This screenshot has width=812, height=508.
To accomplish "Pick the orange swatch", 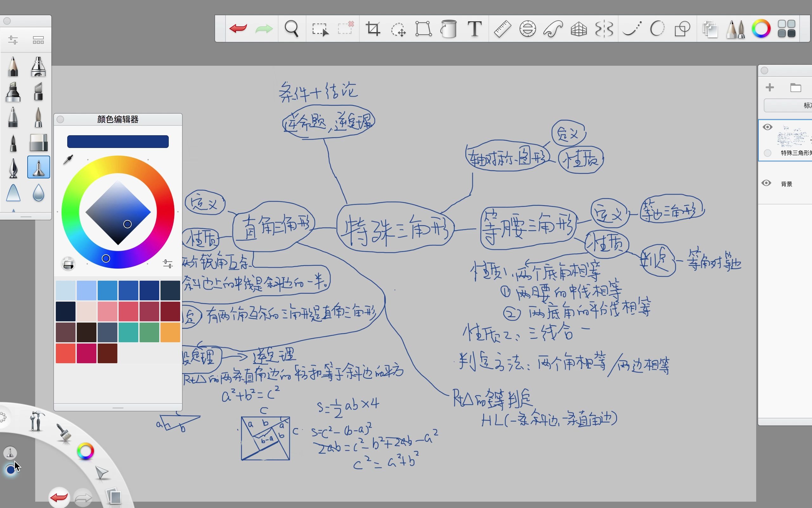I will pyautogui.click(x=170, y=332).
